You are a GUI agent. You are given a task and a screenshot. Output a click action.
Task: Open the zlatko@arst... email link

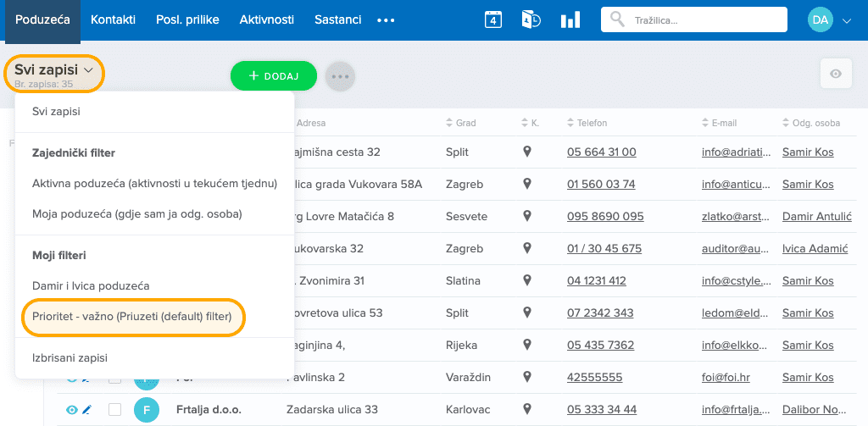(737, 216)
